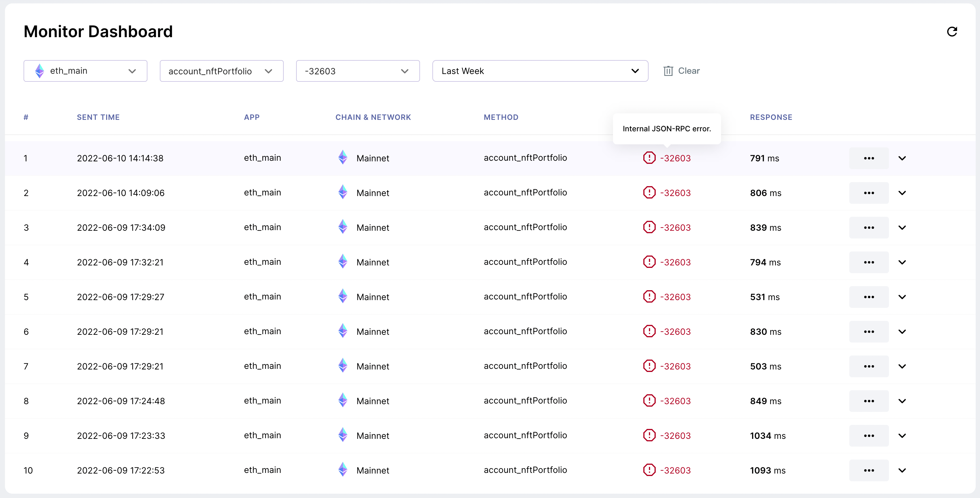Click the METHOD column header

pos(501,117)
